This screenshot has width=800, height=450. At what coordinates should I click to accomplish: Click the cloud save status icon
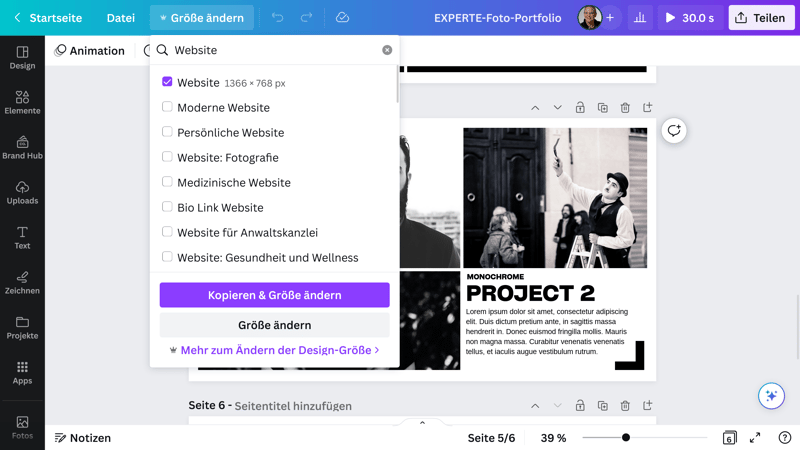[x=342, y=18]
